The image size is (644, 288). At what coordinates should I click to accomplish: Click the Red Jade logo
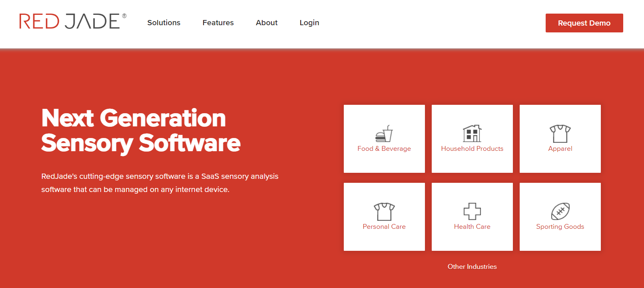point(73,21)
